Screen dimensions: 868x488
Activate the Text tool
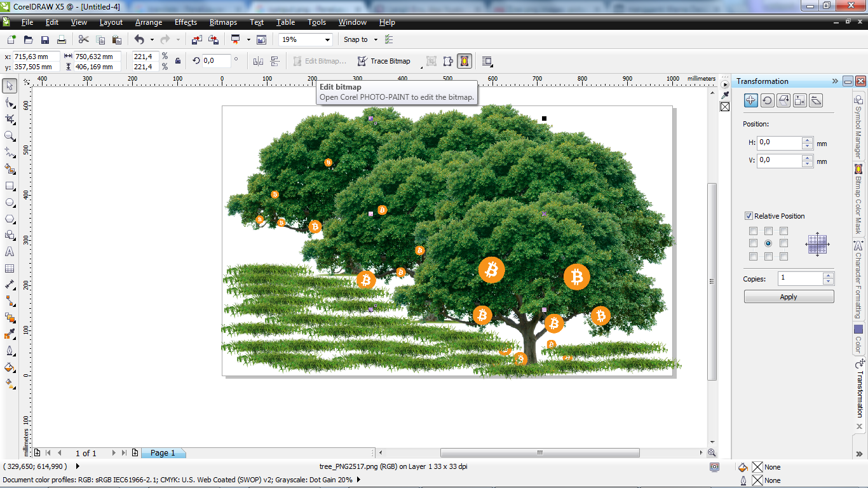(10, 252)
